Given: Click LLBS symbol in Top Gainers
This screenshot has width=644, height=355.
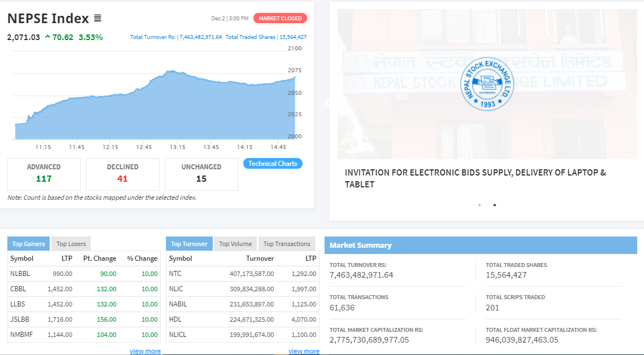Looking at the screenshot, I should coord(17,304).
